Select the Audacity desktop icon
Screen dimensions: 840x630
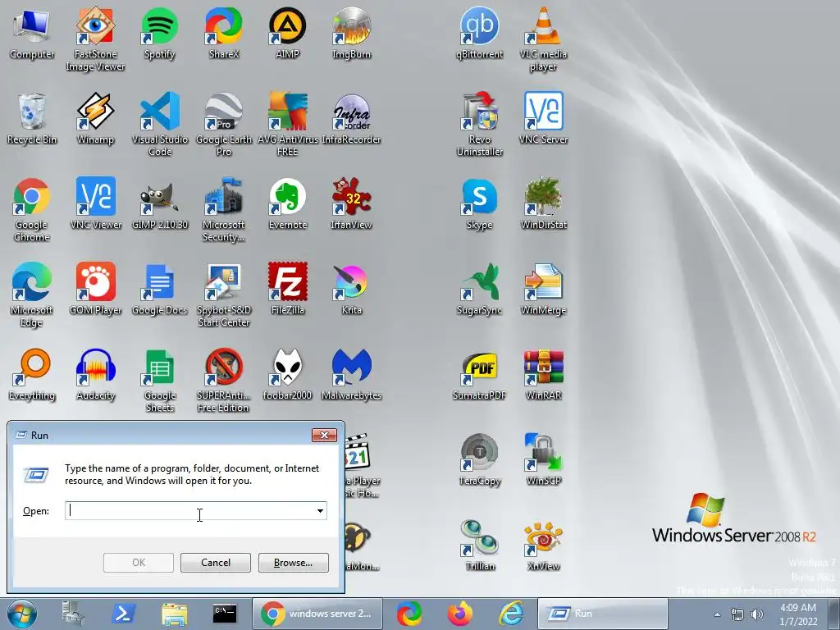click(95, 374)
